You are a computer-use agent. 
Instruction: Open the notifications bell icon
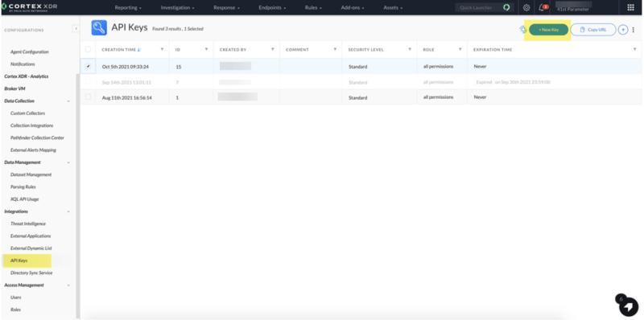pyautogui.click(x=542, y=7)
